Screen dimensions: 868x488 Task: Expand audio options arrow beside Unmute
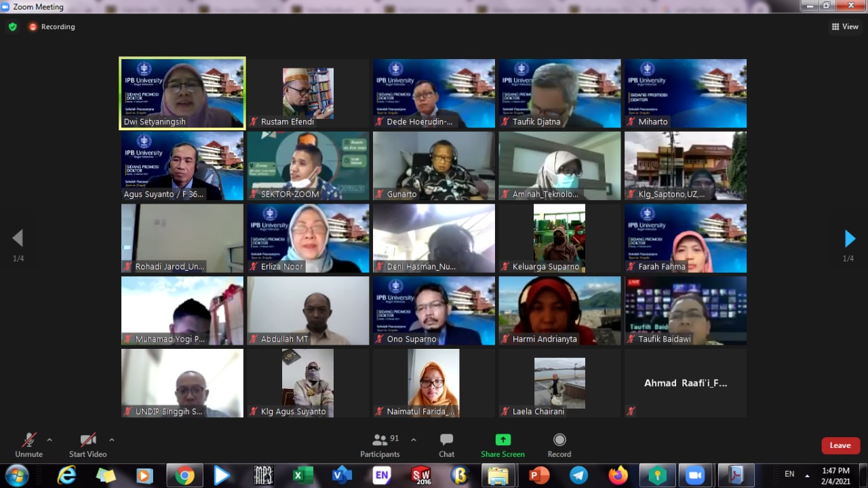coord(50,440)
